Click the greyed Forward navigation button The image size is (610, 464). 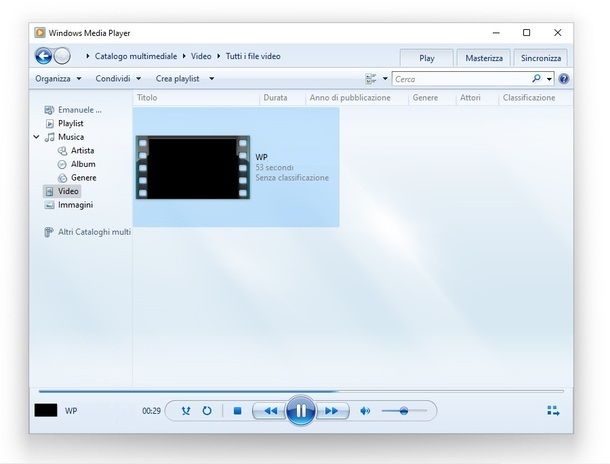pyautogui.click(x=62, y=56)
